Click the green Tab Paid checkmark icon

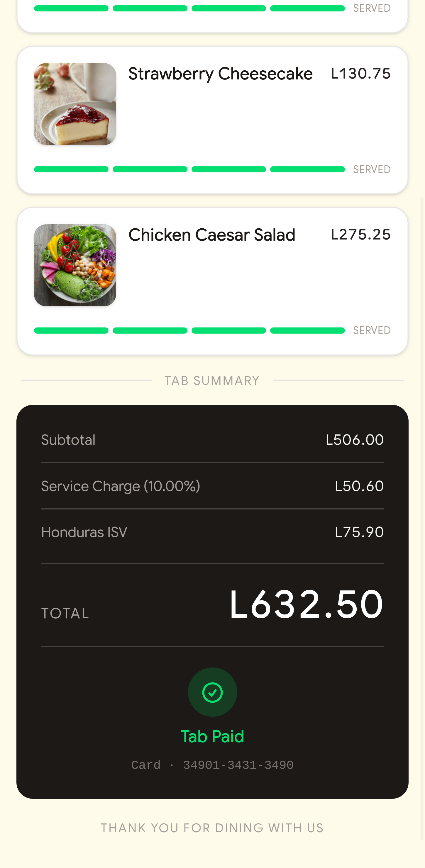(x=212, y=692)
